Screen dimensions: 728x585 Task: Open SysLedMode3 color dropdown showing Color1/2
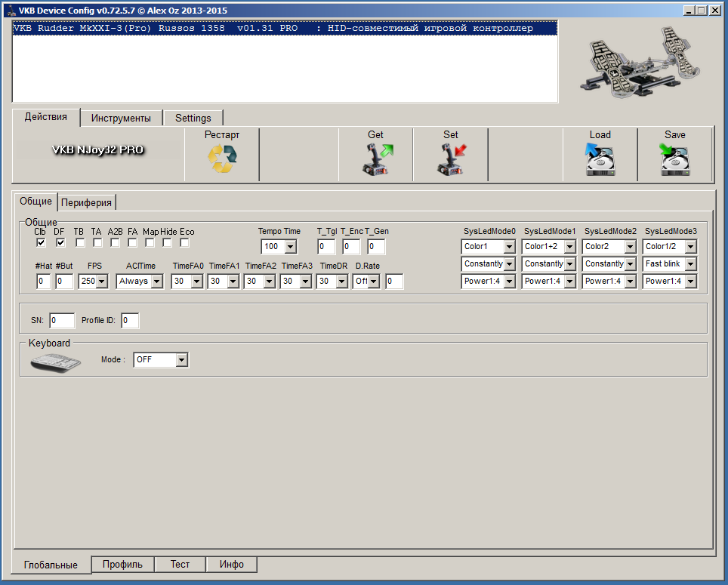click(690, 246)
